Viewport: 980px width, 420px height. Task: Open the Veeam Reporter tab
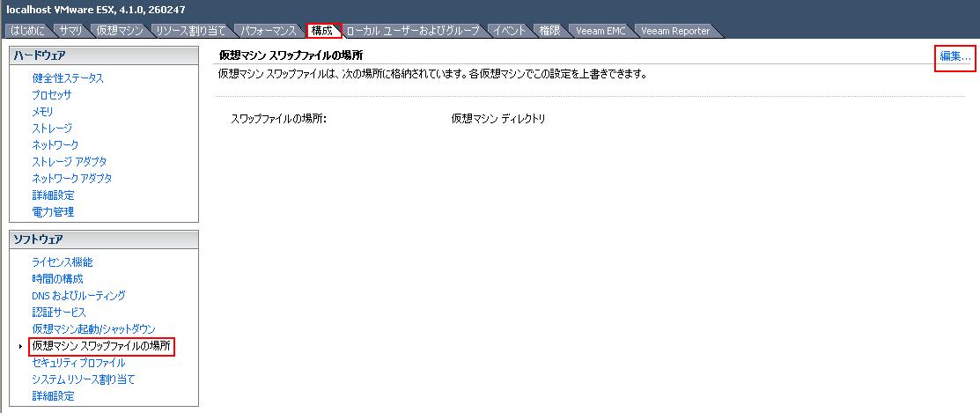(676, 31)
